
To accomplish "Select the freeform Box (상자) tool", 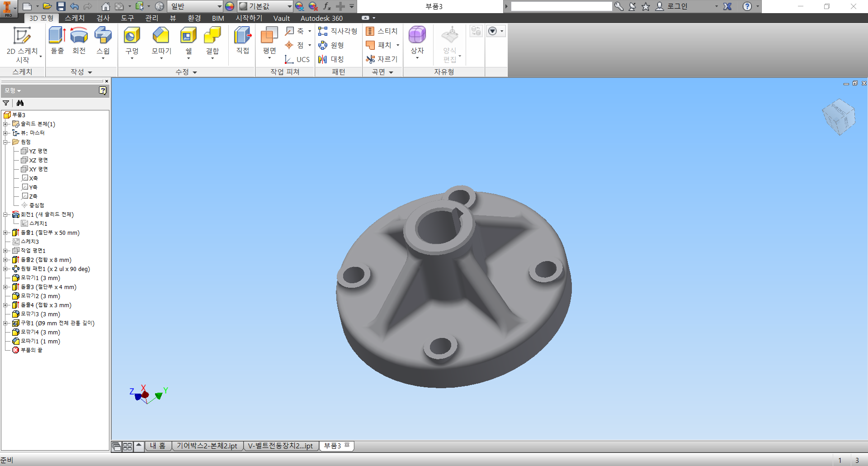I will coord(417,43).
